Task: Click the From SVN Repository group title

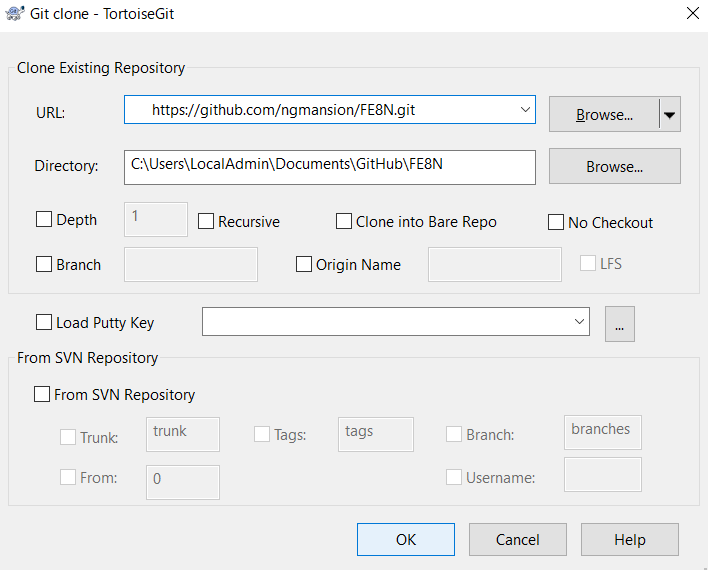Action: click(x=88, y=358)
